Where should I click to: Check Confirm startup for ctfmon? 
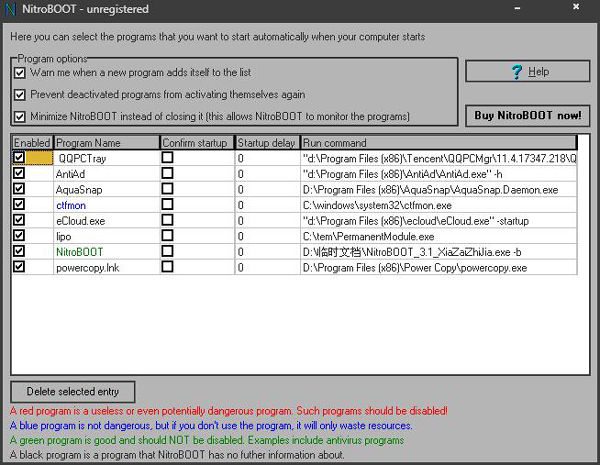pos(167,204)
